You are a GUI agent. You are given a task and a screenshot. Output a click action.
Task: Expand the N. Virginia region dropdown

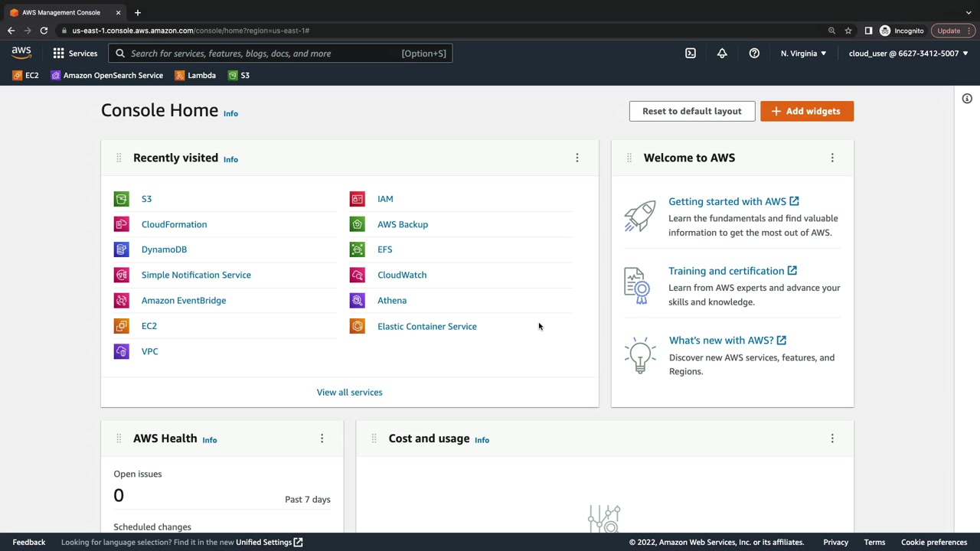pos(803,54)
